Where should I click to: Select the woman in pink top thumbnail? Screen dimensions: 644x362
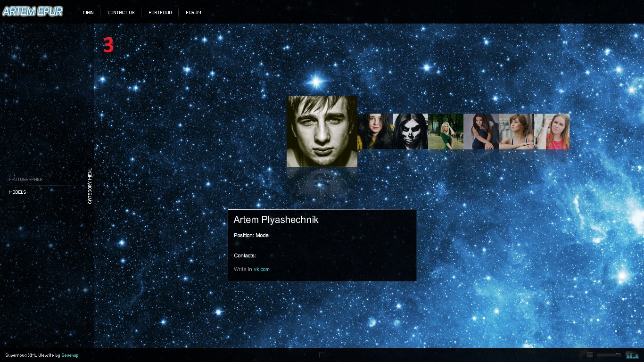[552, 132]
